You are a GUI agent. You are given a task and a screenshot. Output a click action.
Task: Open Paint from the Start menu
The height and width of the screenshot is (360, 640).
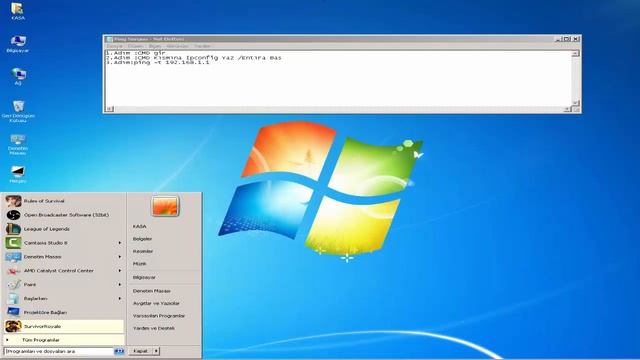pos(64,284)
